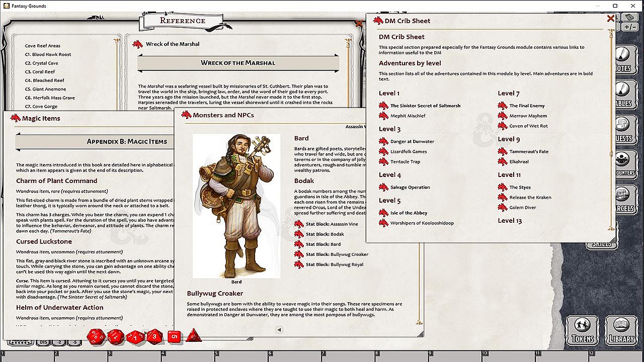Click the Fantasy Grounds title bar app icon
The image size is (644, 362).
pos(6,6)
